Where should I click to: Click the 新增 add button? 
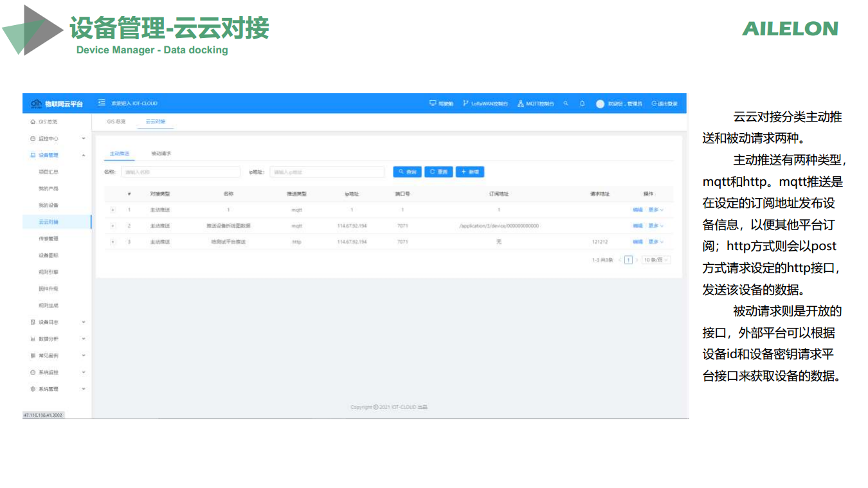coord(469,172)
